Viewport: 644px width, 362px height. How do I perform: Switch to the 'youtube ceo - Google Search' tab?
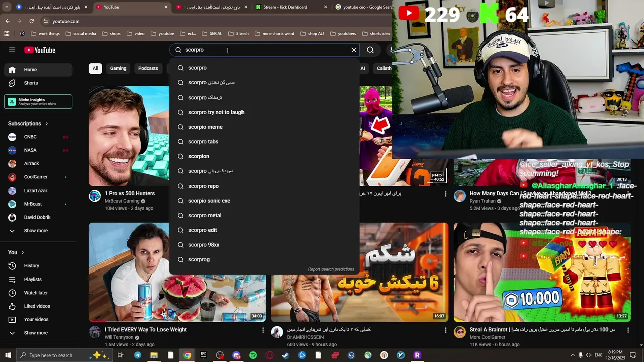[363, 7]
